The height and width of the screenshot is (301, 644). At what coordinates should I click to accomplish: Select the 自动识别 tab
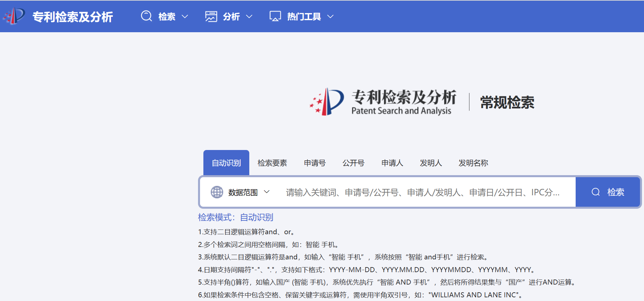[226, 163]
